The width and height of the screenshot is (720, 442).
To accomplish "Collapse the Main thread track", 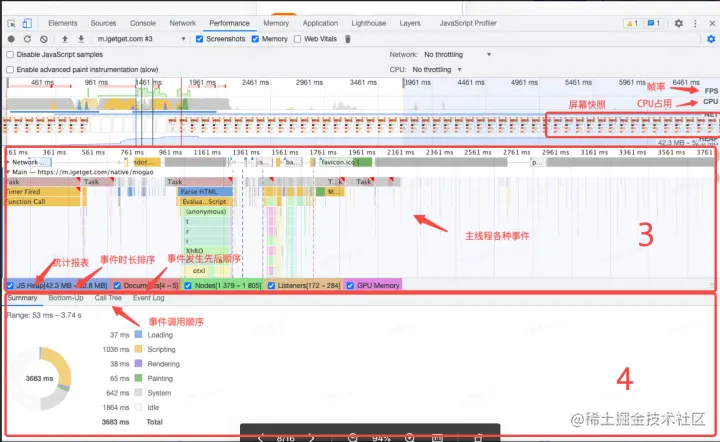I will [8, 172].
